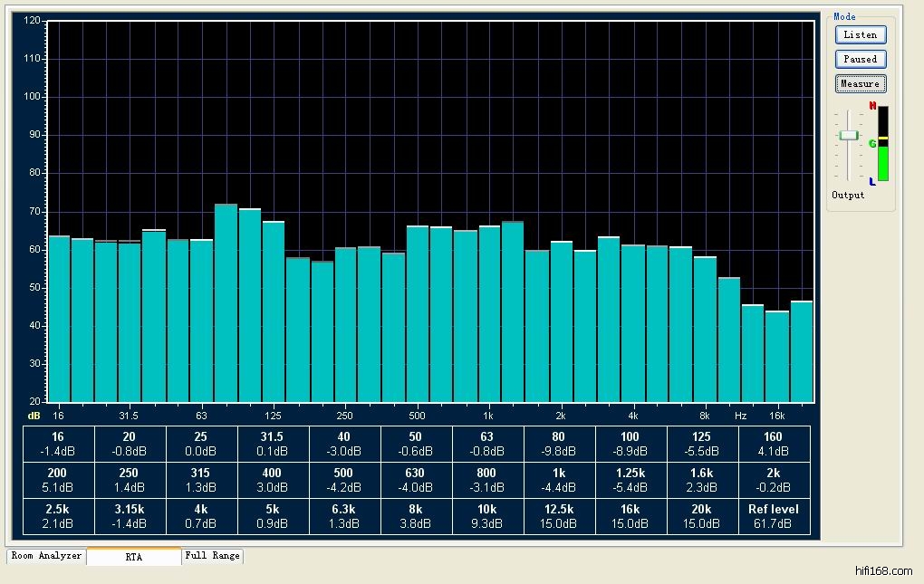
Task: Click the green output level meter
Action: click(x=882, y=163)
